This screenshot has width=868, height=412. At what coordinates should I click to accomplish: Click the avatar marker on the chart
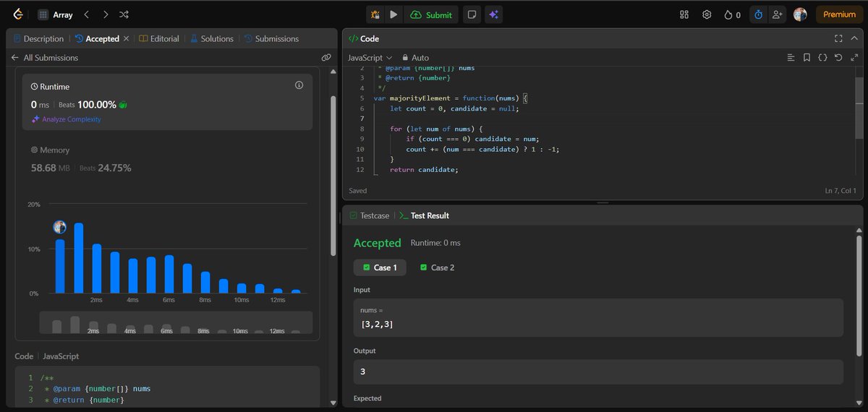click(60, 227)
